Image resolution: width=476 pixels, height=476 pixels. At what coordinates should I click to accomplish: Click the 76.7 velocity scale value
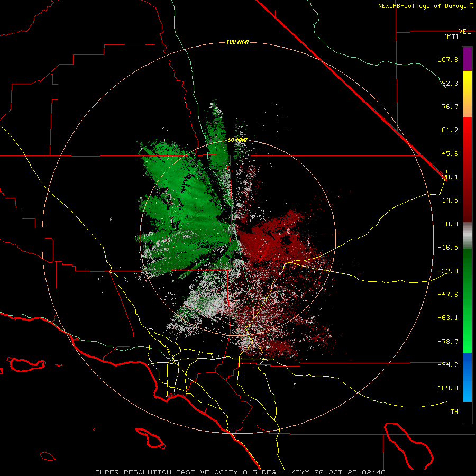[x=450, y=106]
